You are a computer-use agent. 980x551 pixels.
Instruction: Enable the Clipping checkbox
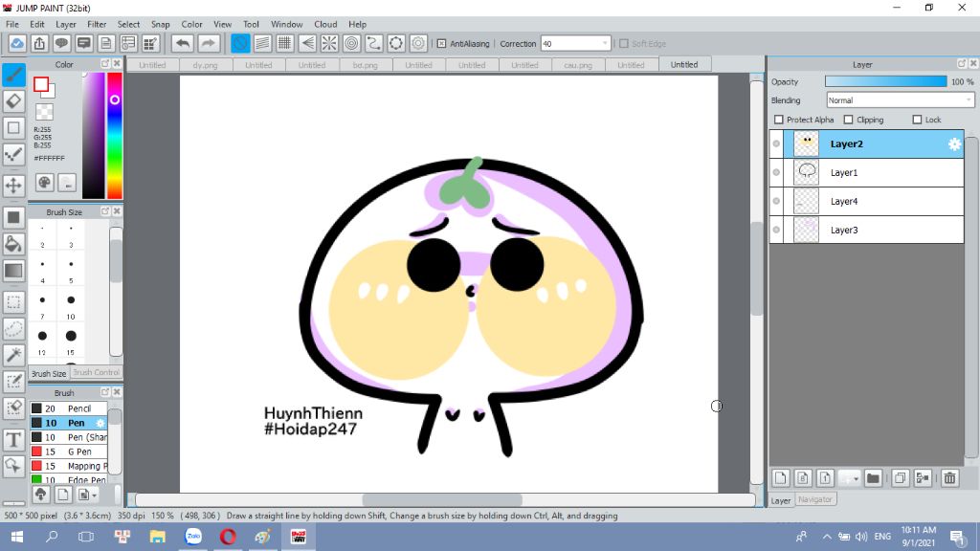pos(848,120)
